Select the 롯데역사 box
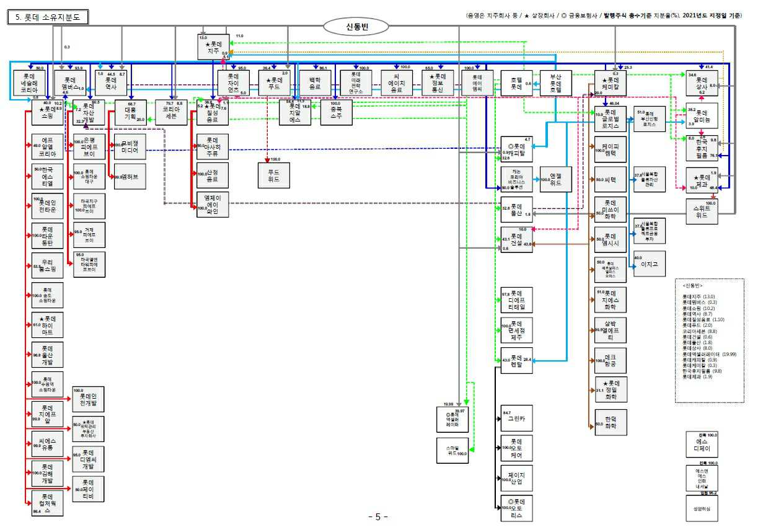This screenshot has width=763, height=532. click(112, 84)
